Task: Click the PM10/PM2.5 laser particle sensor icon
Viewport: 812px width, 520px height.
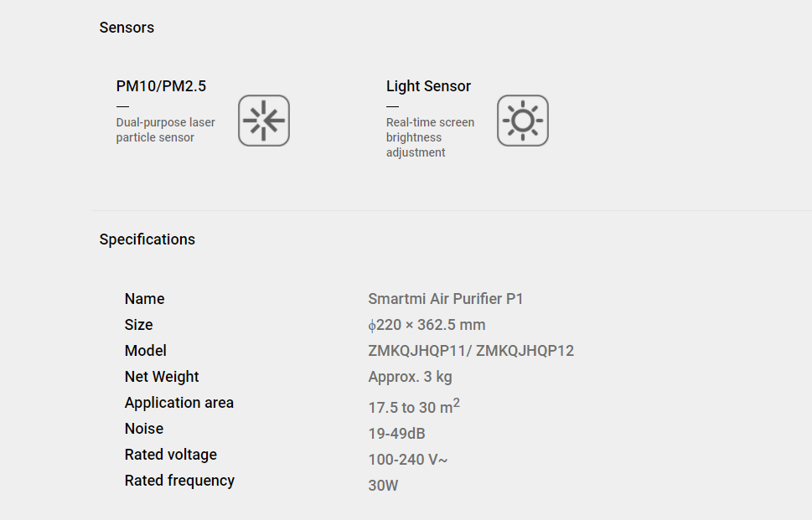Action: click(264, 121)
